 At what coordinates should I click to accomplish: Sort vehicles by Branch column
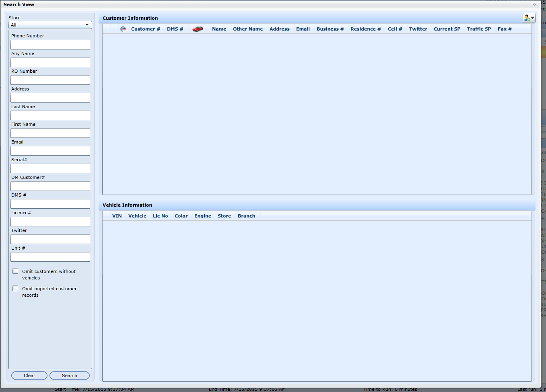click(x=246, y=216)
